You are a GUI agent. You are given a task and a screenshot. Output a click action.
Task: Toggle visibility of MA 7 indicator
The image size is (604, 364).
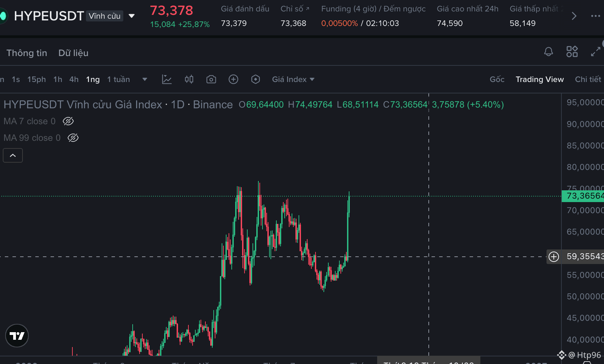(68, 121)
